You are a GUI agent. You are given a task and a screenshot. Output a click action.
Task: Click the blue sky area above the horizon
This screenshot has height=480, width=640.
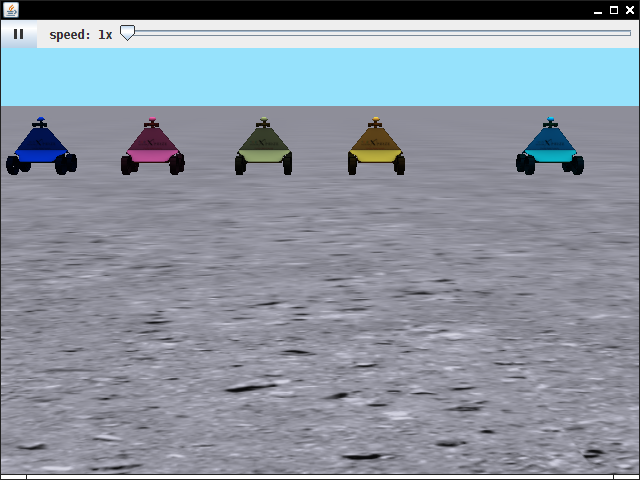pyautogui.click(x=320, y=76)
